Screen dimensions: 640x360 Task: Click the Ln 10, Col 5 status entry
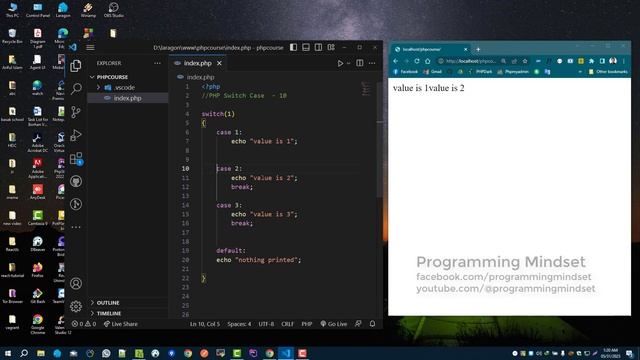pos(204,324)
